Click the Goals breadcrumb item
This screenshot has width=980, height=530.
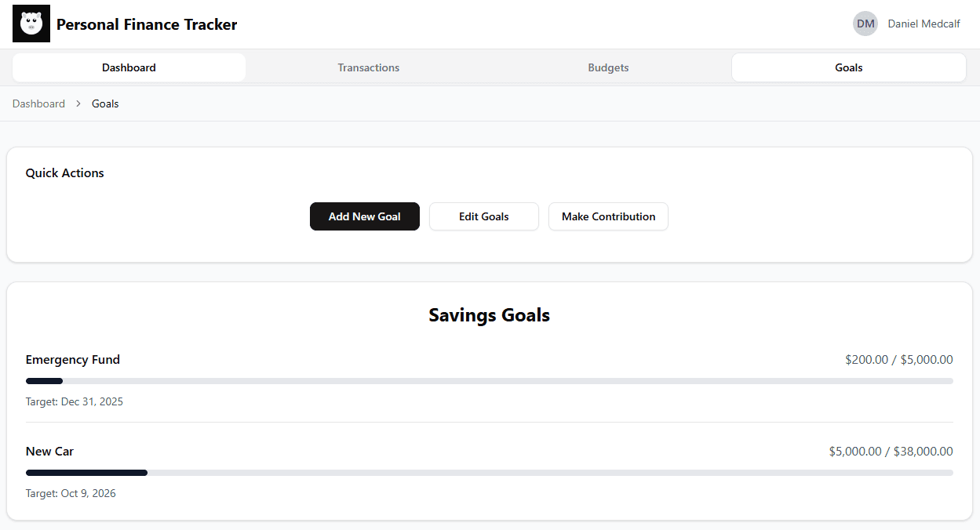click(105, 103)
